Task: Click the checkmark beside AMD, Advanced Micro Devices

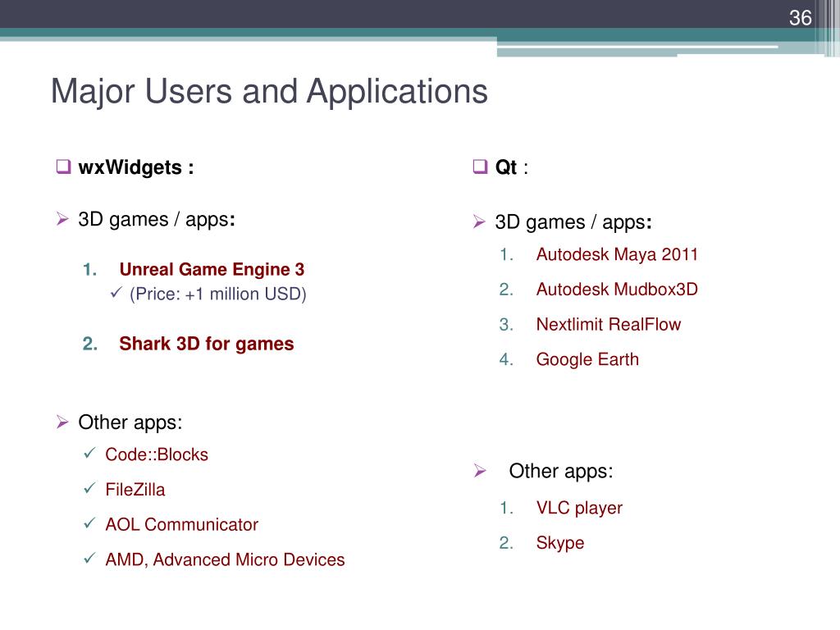Action: (89, 558)
